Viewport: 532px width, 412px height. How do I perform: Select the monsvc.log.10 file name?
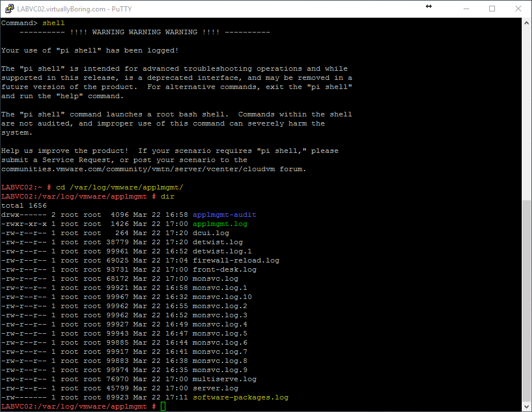(x=222, y=297)
